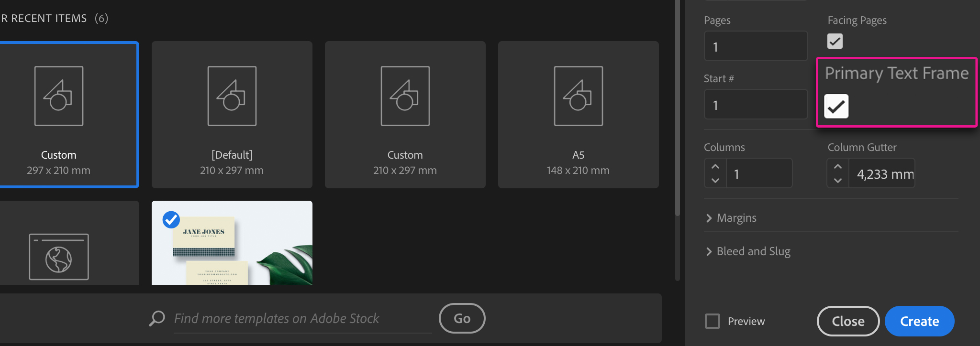
Task: Click the Find more templates search box
Action: coord(287,318)
